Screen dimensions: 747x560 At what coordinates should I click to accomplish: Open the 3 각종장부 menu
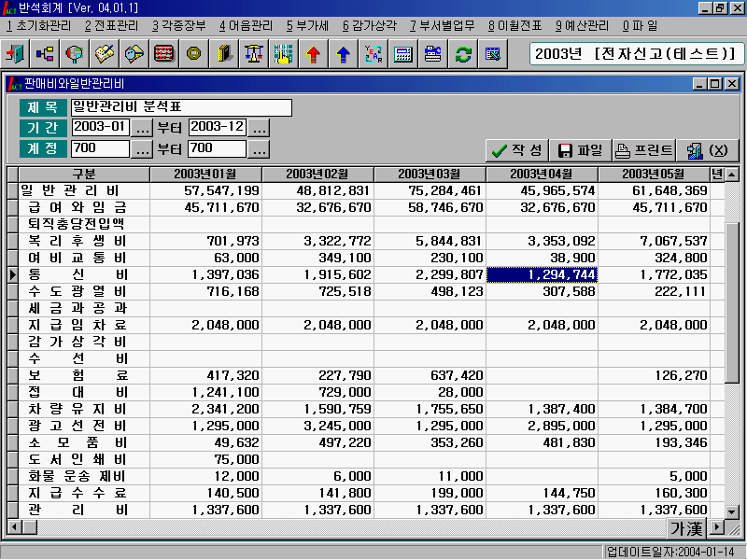179,26
